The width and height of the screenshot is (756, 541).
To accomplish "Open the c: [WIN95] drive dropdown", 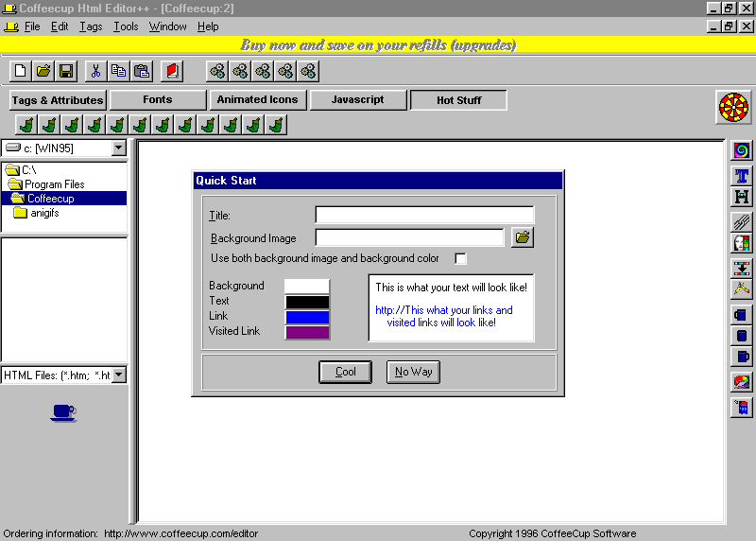I will click(119, 148).
